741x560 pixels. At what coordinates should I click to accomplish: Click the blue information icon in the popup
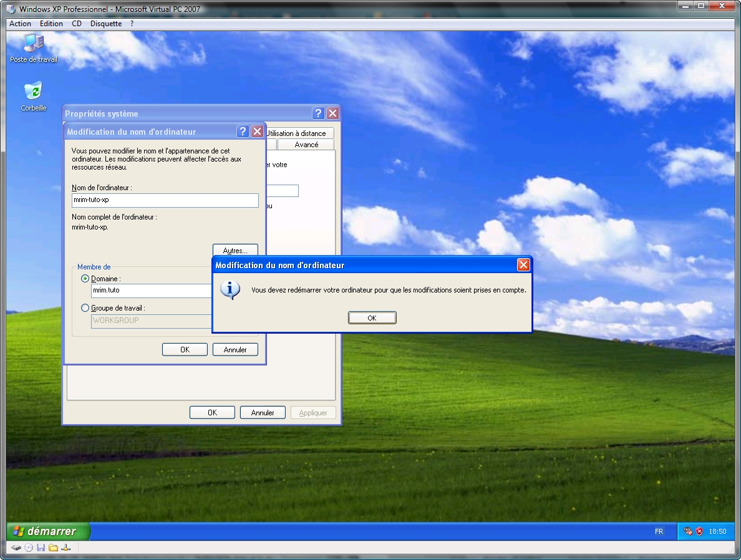pos(230,290)
